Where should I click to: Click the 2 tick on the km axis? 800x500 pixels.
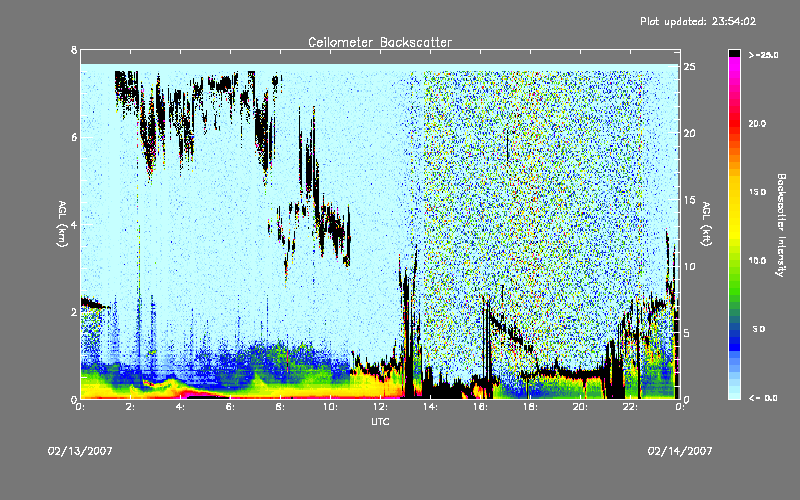[x=74, y=312]
